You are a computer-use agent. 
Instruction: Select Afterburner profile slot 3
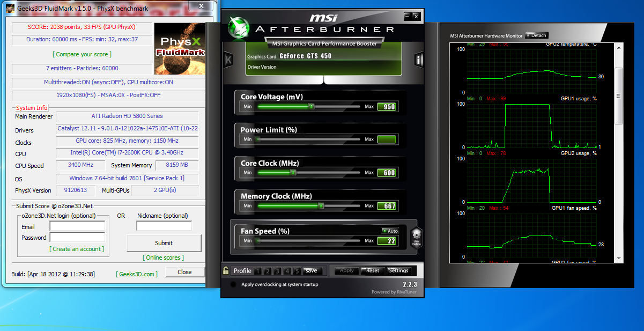[x=278, y=271]
